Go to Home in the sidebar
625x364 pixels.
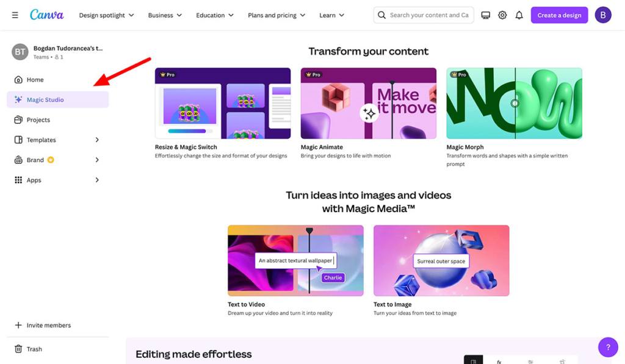coord(35,79)
